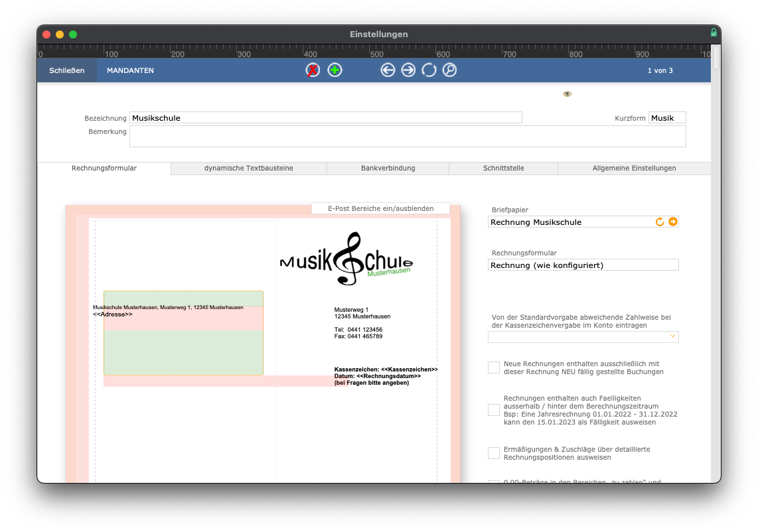This screenshot has width=758, height=532.
Task: Add a new Mandant with green plus
Action: (335, 70)
